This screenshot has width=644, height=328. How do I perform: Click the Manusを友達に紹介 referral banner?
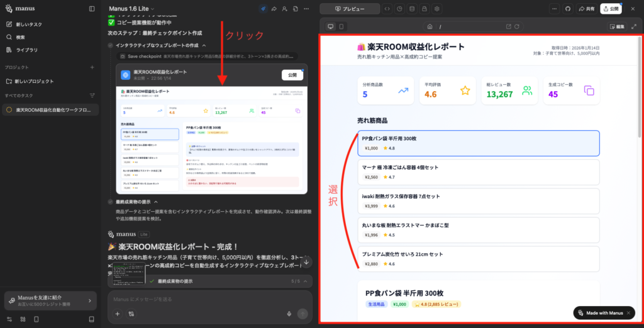pyautogui.click(x=50, y=300)
